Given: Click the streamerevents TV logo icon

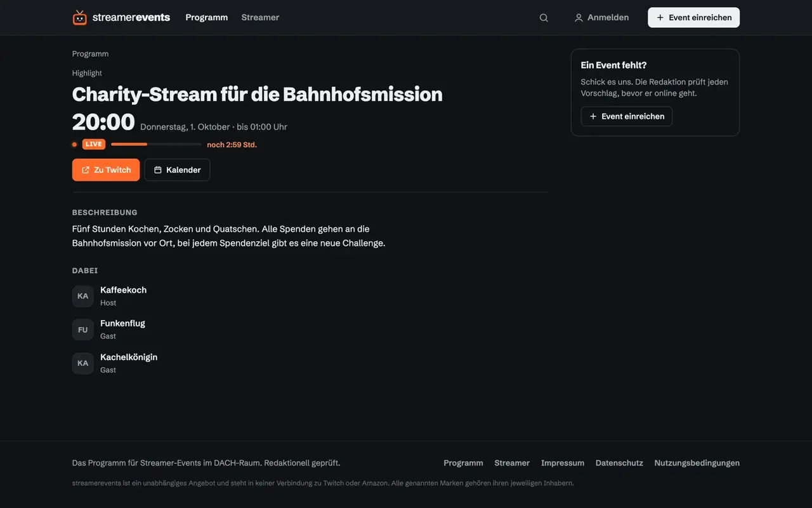Looking at the screenshot, I should click(x=79, y=18).
